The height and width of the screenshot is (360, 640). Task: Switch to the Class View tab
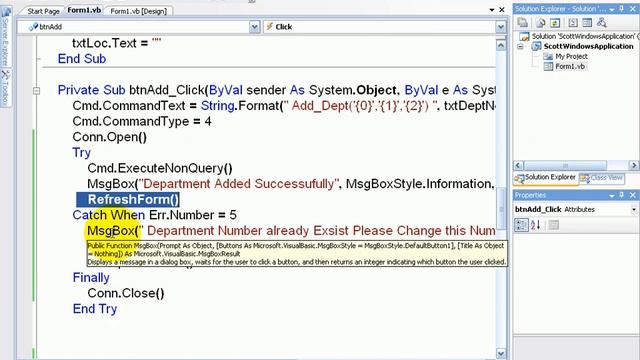[602, 178]
